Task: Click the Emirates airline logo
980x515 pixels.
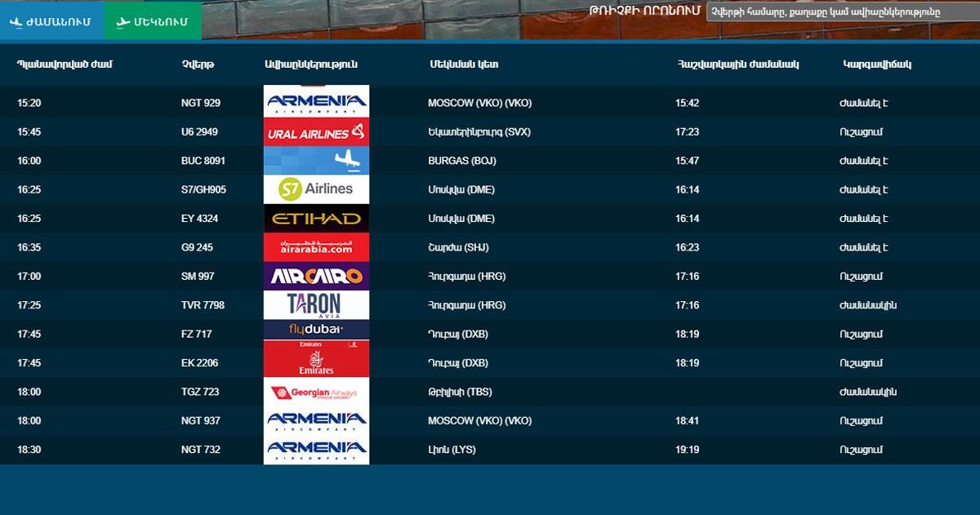Action: click(x=316, y=360)
